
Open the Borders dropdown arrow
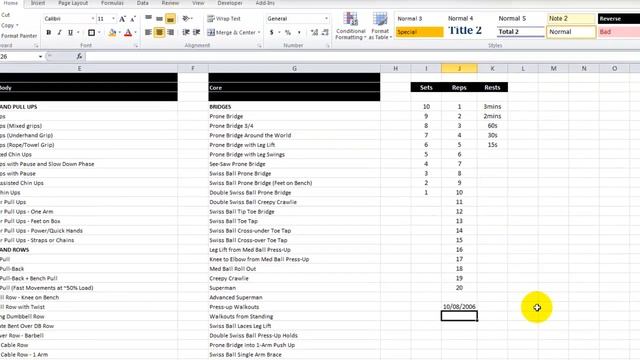[99, 32]
